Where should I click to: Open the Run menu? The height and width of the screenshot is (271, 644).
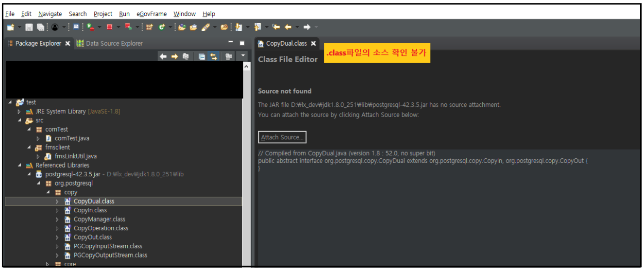[124, 14]
